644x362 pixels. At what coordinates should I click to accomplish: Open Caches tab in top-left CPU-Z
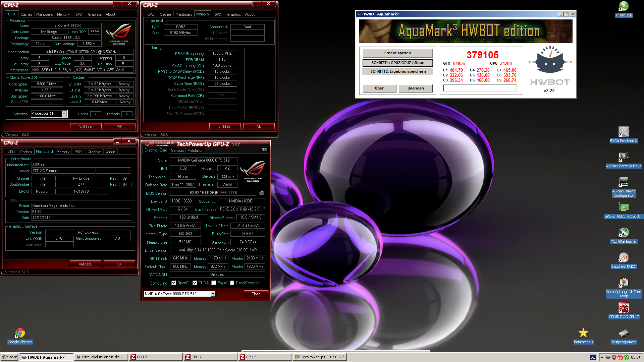(26, 14)
